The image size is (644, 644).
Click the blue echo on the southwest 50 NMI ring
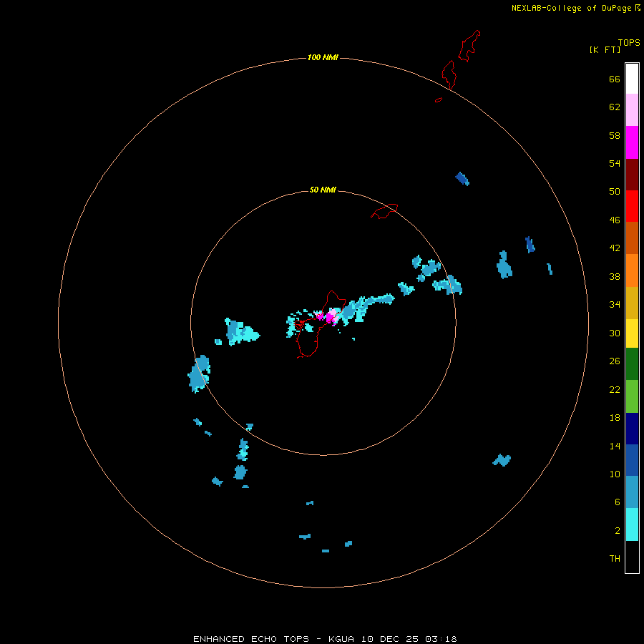(x=199, y=374)
